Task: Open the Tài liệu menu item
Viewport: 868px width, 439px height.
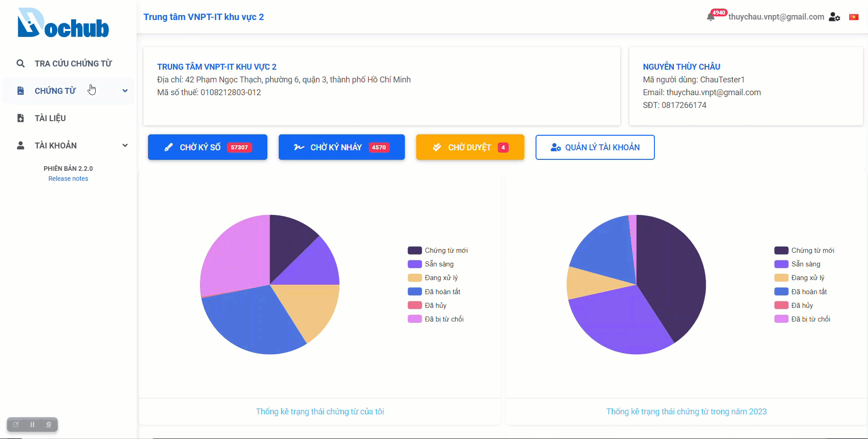Action: pos(68,118)
